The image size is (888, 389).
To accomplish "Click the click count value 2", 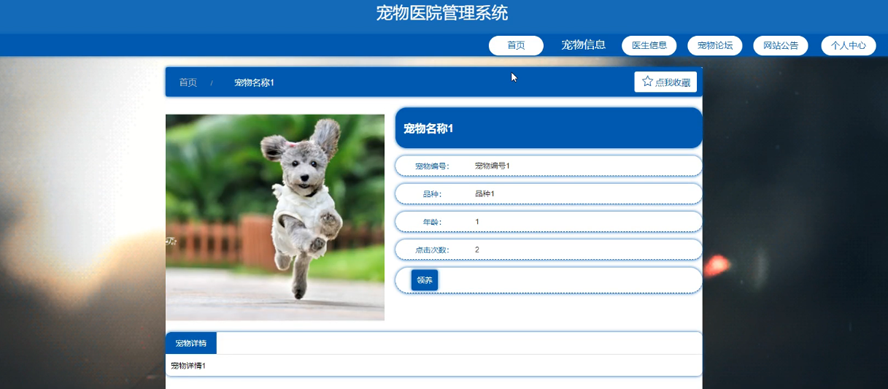I will coord(477,250).
